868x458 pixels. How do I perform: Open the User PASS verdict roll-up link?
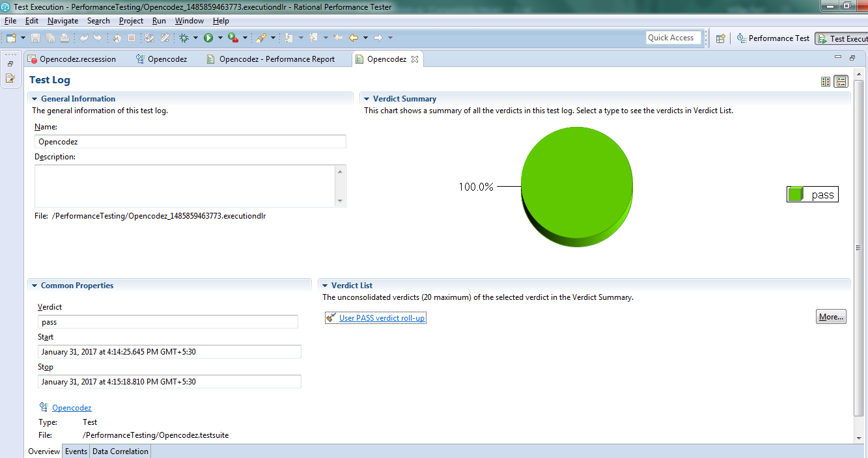382,318
